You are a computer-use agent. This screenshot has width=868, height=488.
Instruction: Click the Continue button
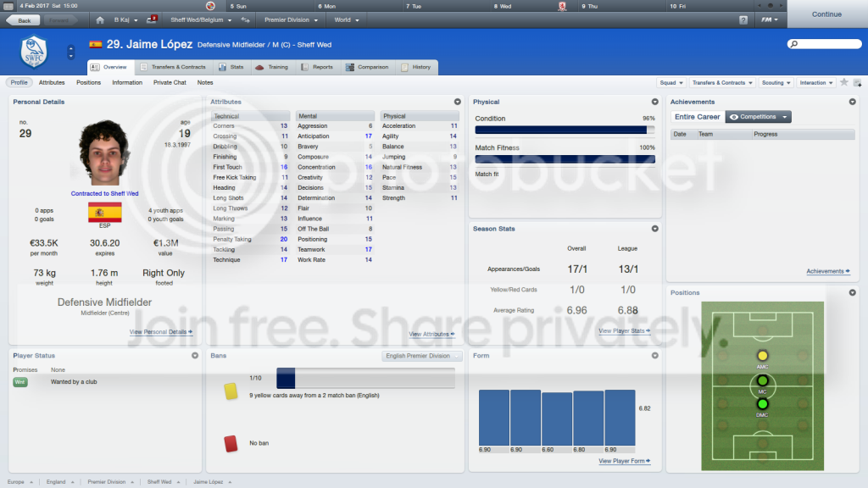(826, 14)
